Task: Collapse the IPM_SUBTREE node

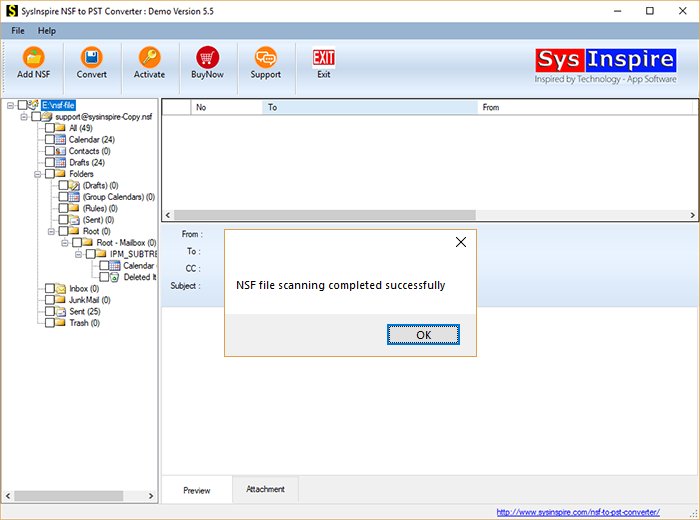Action: [x=79, y=254]
